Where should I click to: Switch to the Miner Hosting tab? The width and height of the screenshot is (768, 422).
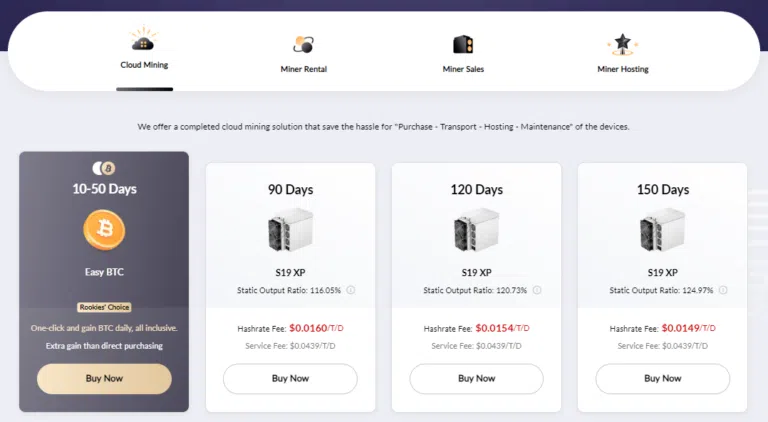click(x=623, y=69)
